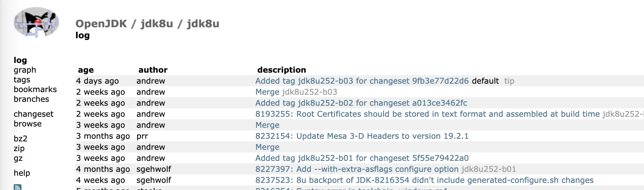Image resolution: width=644 pixels, height=190 pixels.
Task: Open changeset 8193255 Root Certificates
Action: (428, 114)
